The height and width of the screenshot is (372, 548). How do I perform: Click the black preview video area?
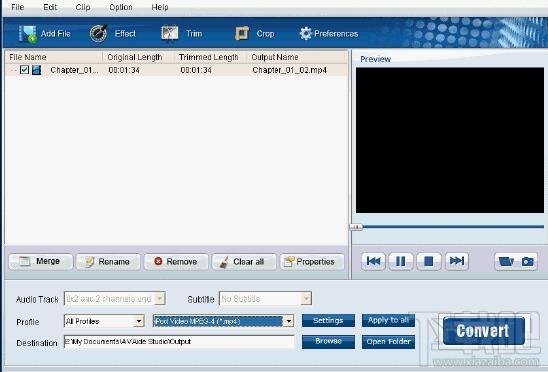(x=450, y=140)
